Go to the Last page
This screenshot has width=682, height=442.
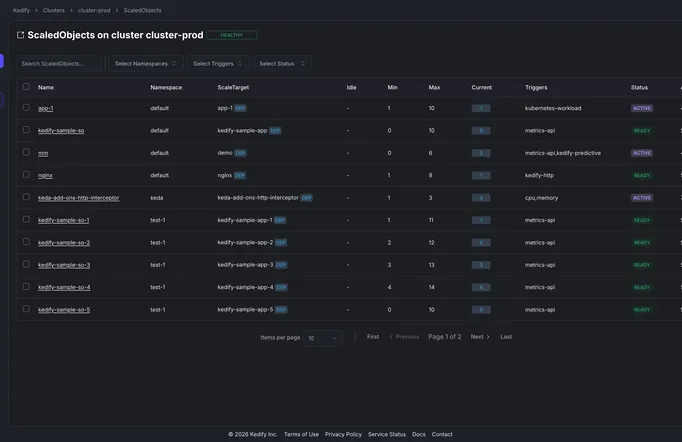506,337
